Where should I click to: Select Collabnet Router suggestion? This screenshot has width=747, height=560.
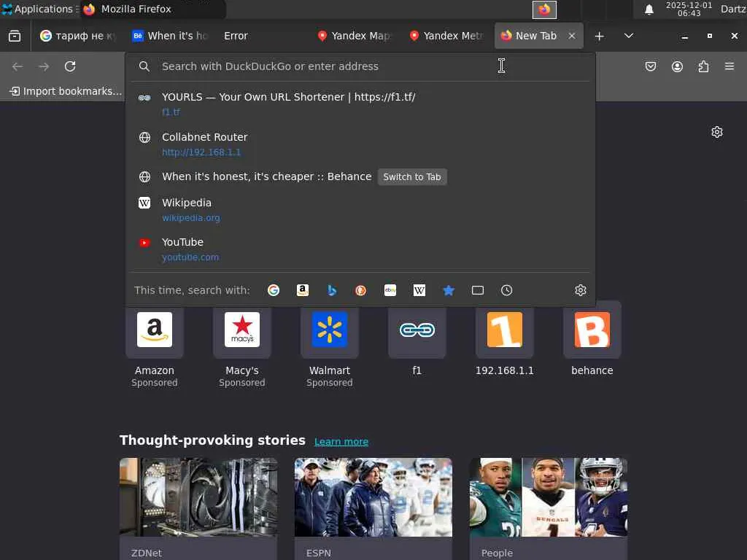(360, 144)
